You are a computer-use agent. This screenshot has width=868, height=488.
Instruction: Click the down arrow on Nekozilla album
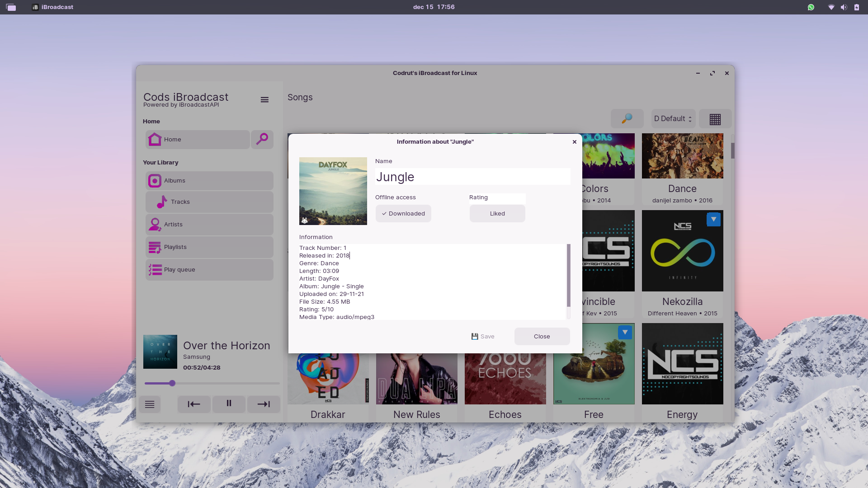[x=713, y=219]
